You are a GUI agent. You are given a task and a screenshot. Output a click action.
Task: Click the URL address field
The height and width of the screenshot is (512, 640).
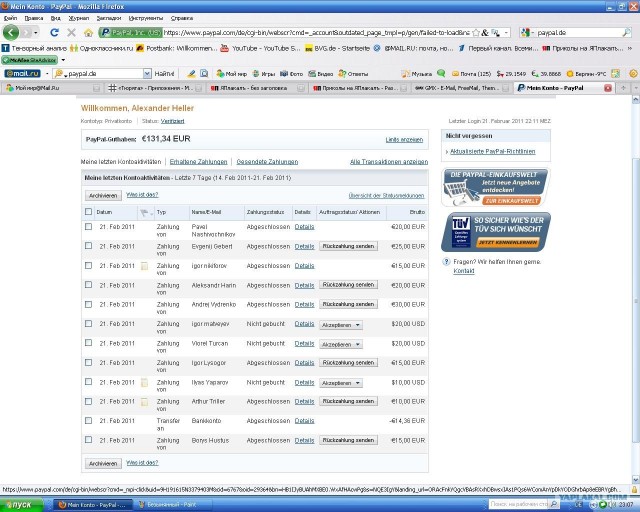coord(316,33)
